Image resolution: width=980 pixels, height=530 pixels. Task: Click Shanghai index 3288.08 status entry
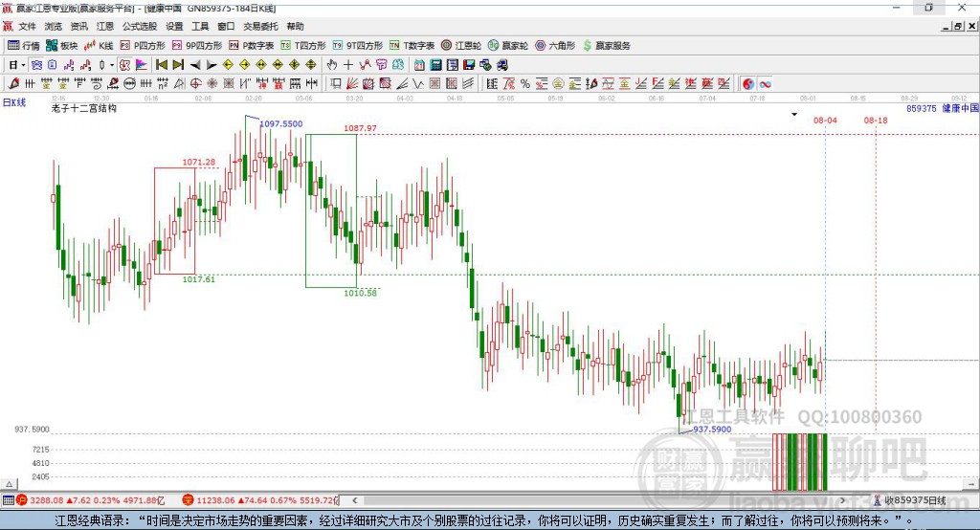pyautogui.click(x=91, y=500)
